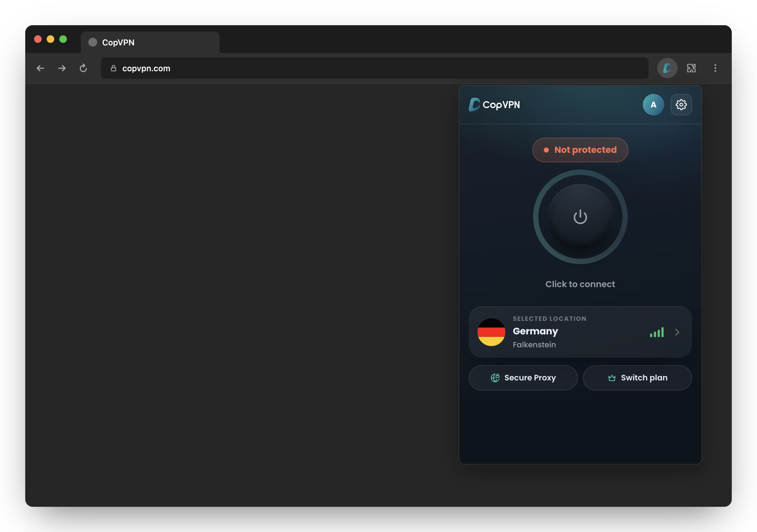Click the CopVPN logo in popup header
Image resolution: width=757 pixels, height=532 pixels.
tap(494, 105)
